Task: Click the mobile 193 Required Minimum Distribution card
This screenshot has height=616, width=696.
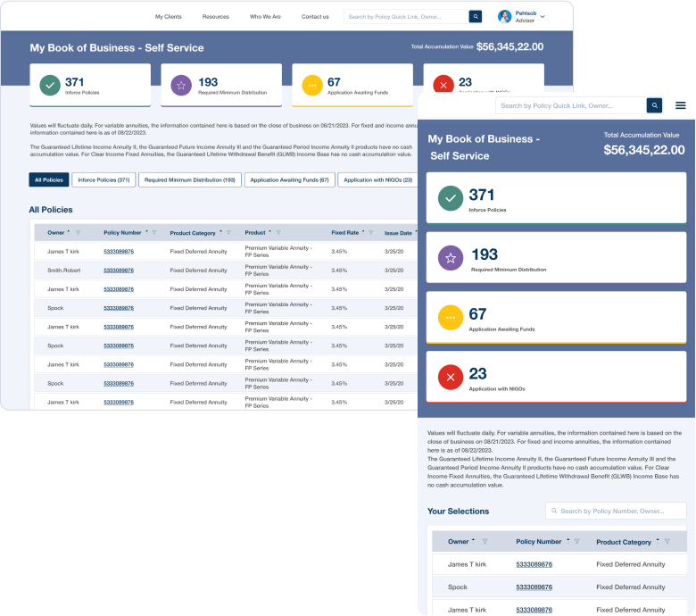Action: pyautogui.click(x=556, y=258)
